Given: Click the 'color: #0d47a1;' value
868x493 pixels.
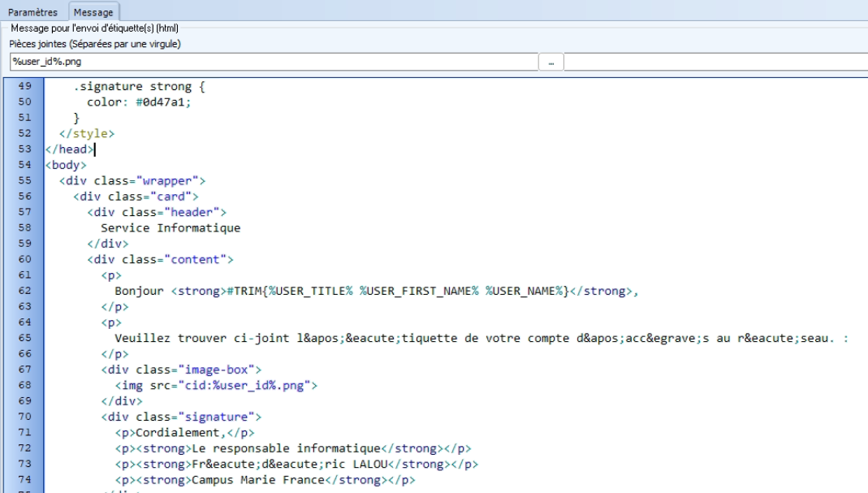Looking at the screenshot, I should tap(138, 102).
